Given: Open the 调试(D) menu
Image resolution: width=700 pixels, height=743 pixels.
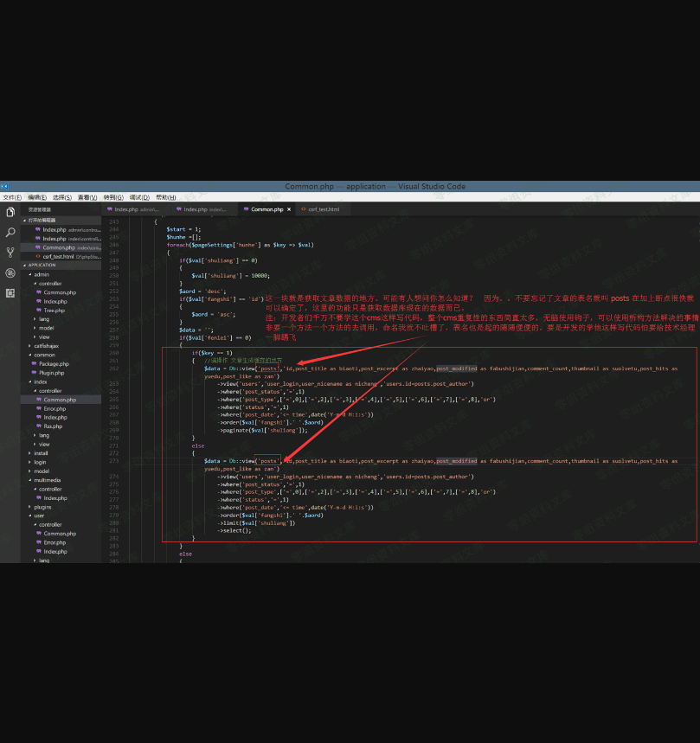Looking at the screenshot, I should coord(138,197).
